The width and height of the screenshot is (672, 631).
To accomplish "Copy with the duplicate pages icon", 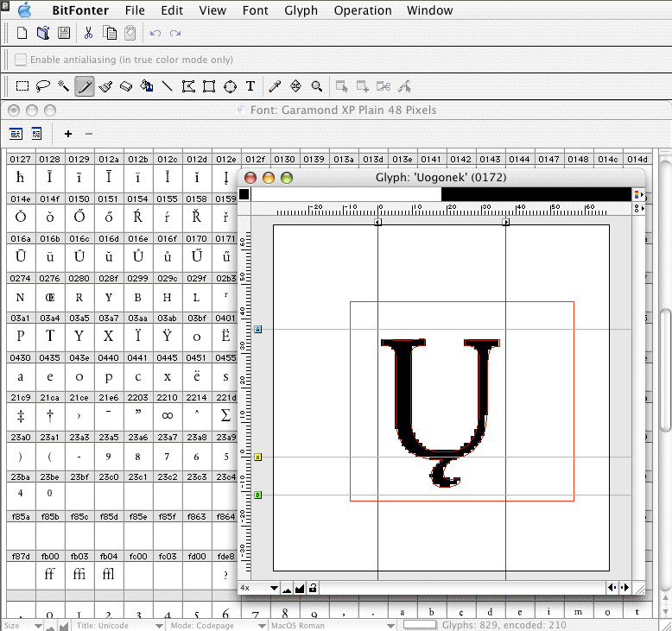I will (x=110, y=33).
